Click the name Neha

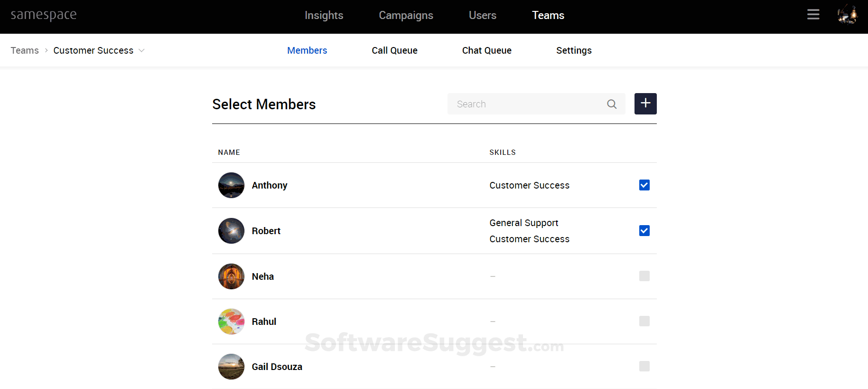coord(262,276)
